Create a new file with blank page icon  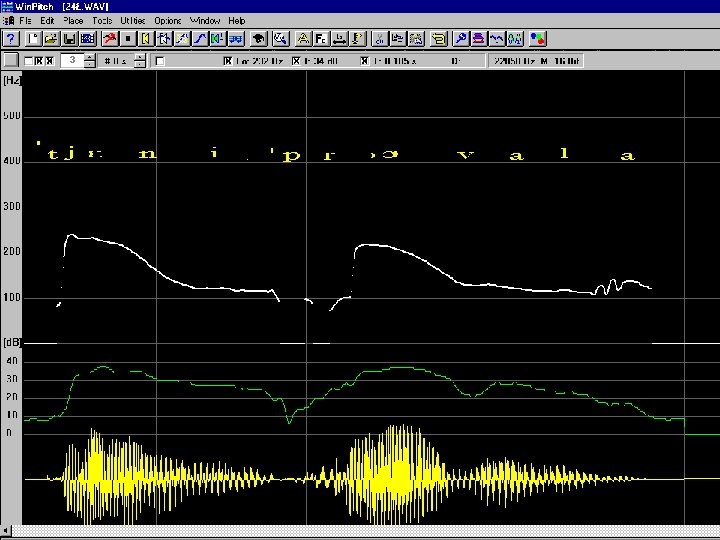coord(33,39)
